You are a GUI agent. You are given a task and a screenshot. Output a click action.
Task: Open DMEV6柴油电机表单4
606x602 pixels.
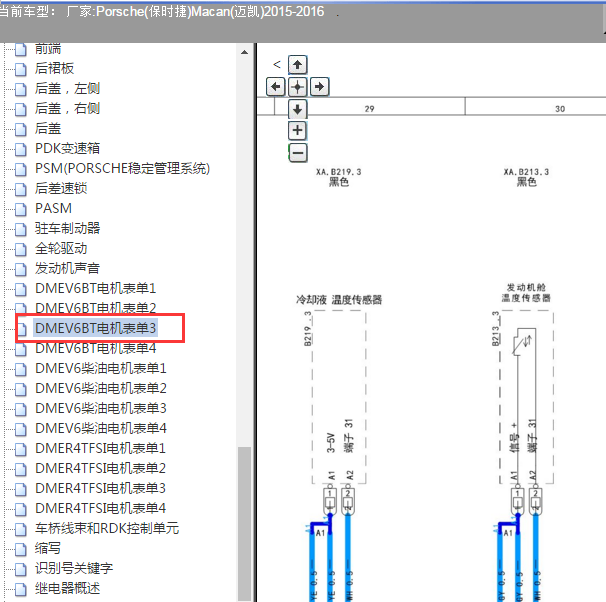(x=100, y=428)
